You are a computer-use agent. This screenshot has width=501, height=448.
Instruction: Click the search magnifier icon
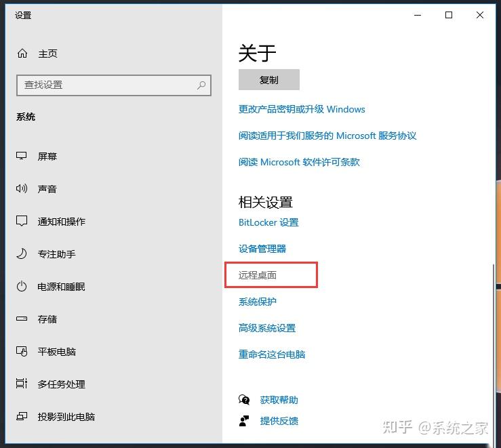(x=201, y=85)
